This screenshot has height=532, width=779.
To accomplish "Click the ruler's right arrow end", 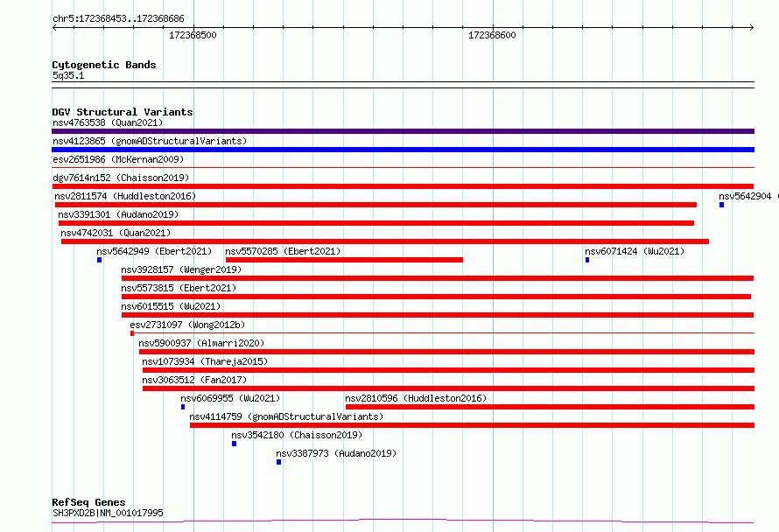I will pos(752,28).
